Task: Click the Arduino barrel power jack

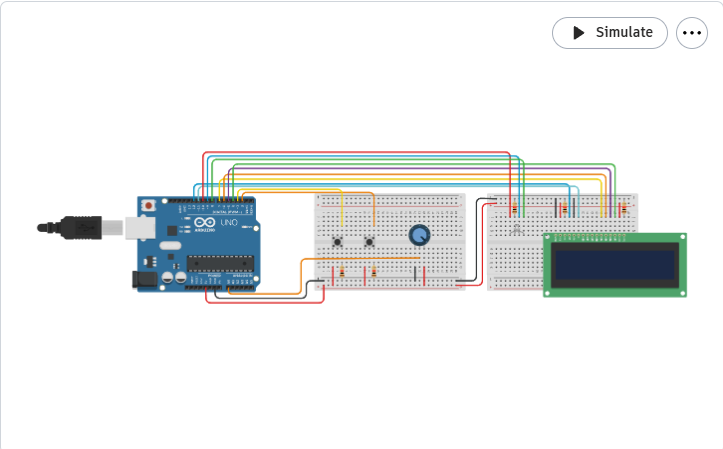Action: coord(144,280)
